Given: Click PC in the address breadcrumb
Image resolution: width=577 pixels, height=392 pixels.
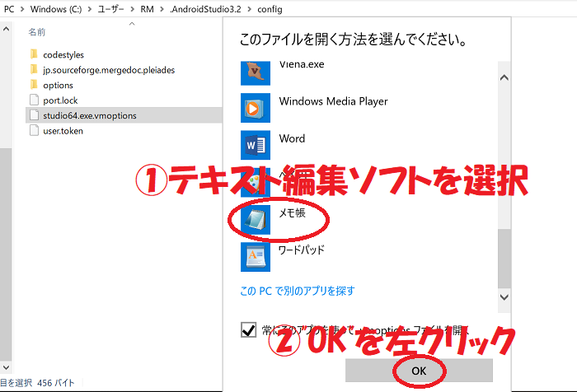Looking at the screenshot, I should (9, 9).
